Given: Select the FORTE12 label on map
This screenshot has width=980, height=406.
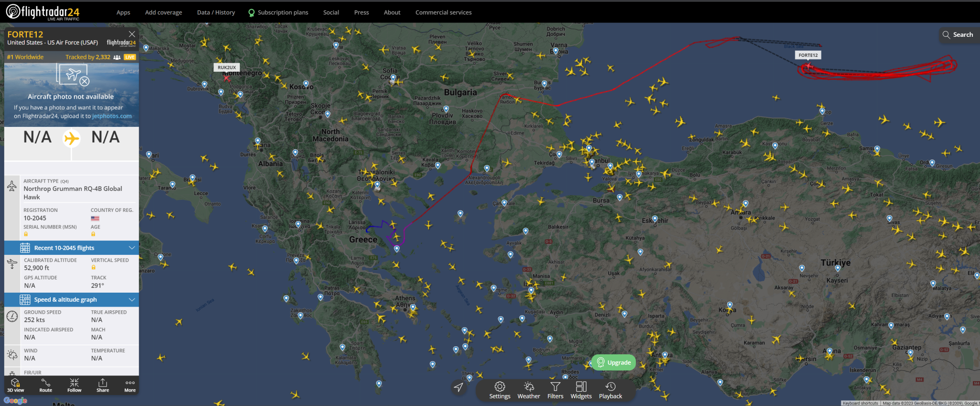Looking at the screenshot, I should pos(808,55).
